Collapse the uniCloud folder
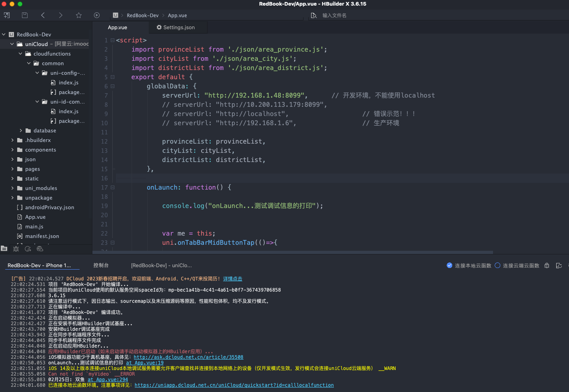The image size is (569, 392). click(x=12, y=44)
